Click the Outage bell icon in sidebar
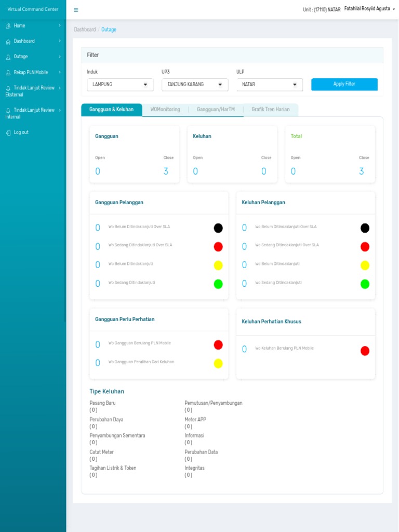 pyautogui.click(x=8, y=57)
